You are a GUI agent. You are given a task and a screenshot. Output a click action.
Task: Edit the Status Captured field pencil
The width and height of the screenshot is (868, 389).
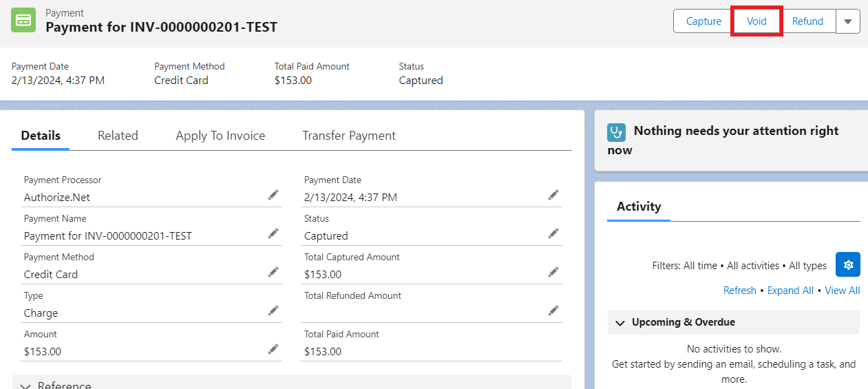[553, 233]
